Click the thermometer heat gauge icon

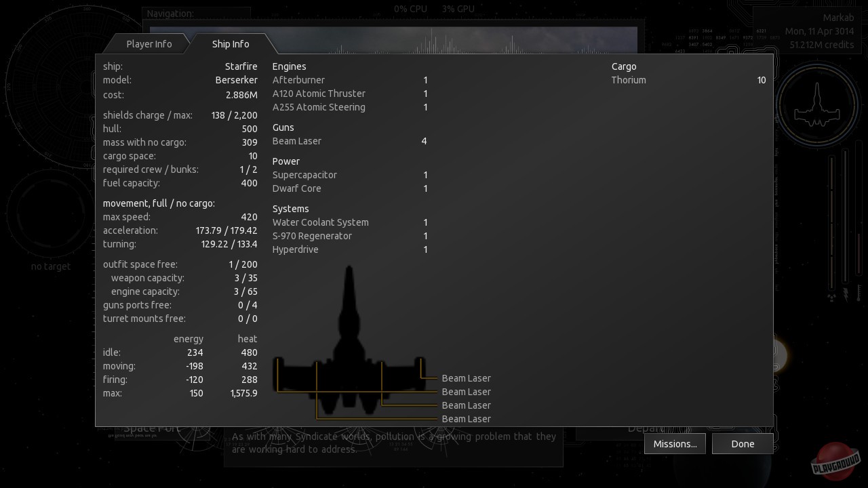pyautogui.click(x=859, y=293)
